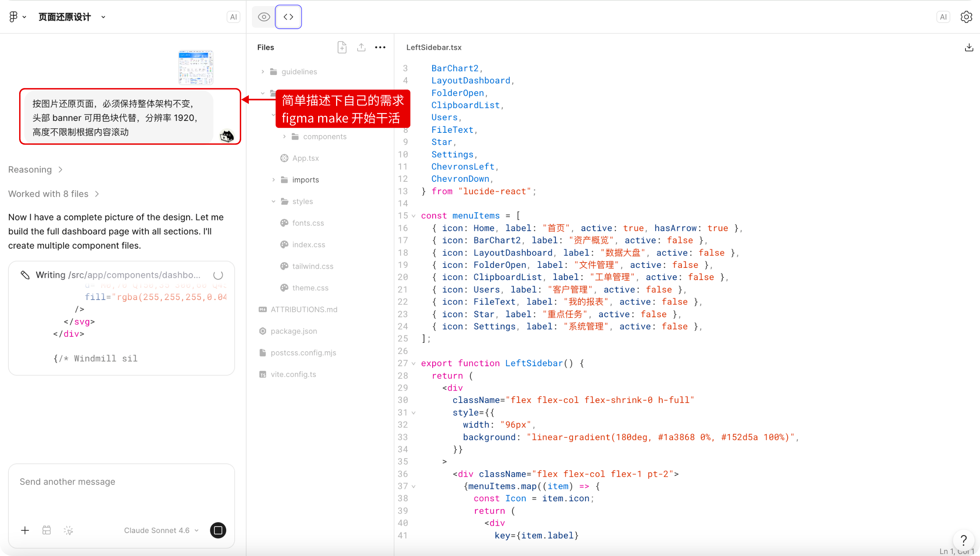Click the tailwind.css palette icon

[x=284, y=266]
